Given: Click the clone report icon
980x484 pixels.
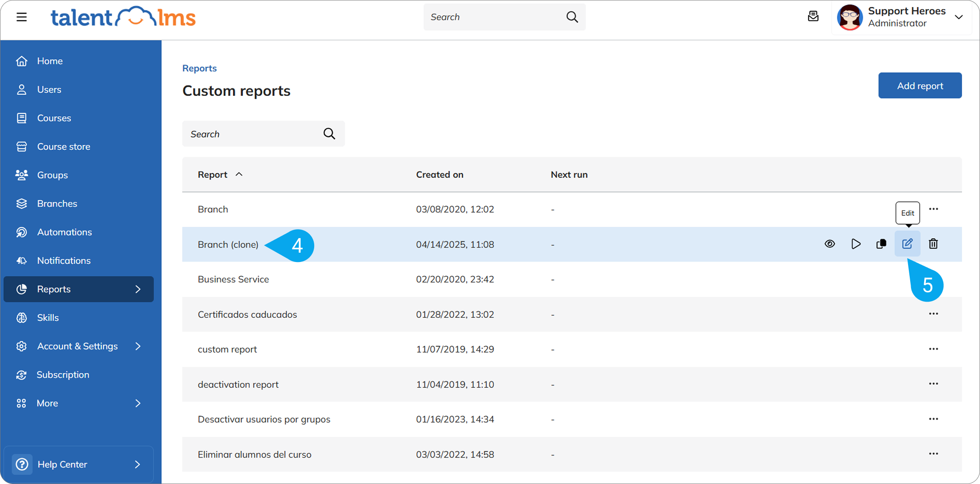Looking at the screenshot, I should coord(881,244).
